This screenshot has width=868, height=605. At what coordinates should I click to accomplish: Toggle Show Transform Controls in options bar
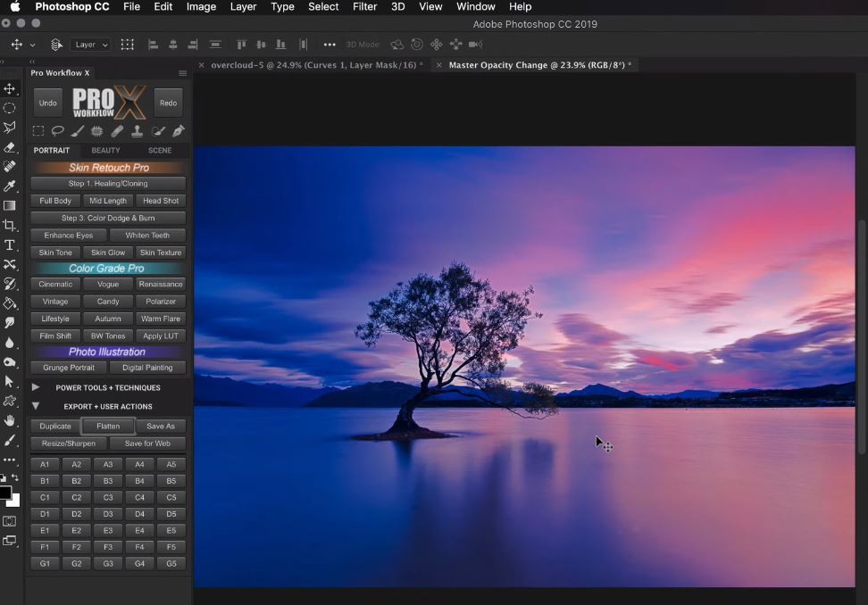click(x=128, y=45)
